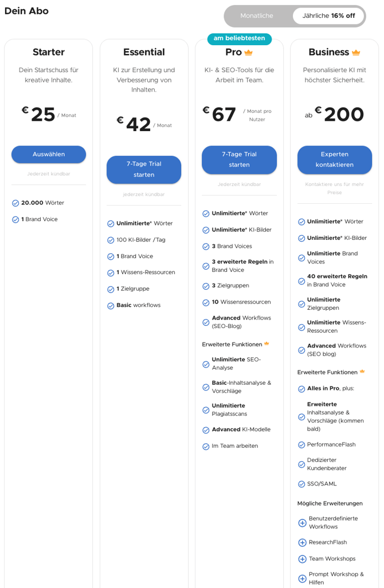Click the checkmark beside PerformanceFlash
The width and height of the screenshot is (384, 588).
tap(301, 445)
